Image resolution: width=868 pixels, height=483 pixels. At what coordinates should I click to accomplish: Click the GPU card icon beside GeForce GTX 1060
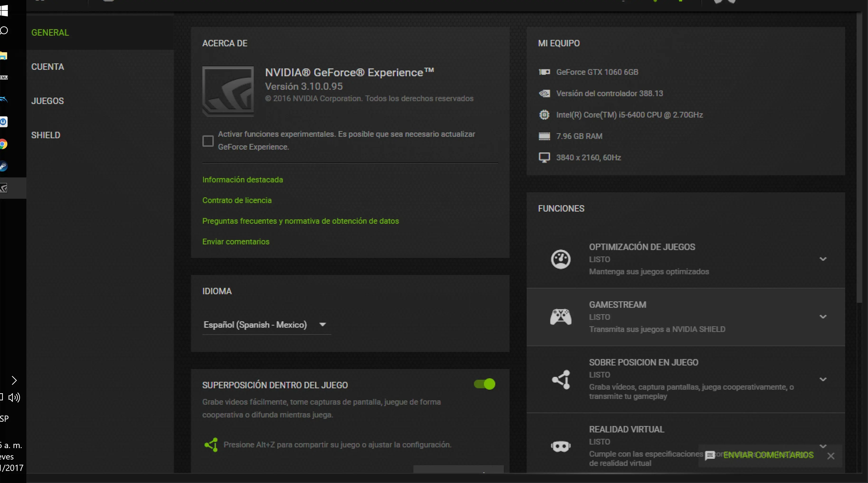[544, 72]
